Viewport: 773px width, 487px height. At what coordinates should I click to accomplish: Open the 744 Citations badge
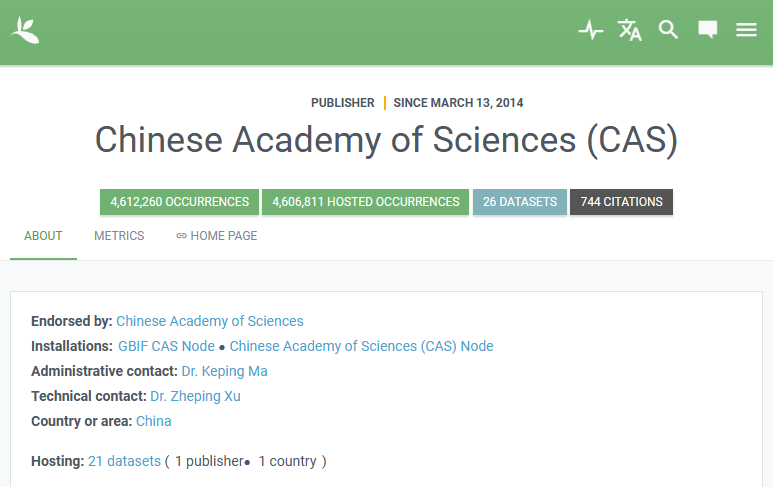click(x=621, y=202)
